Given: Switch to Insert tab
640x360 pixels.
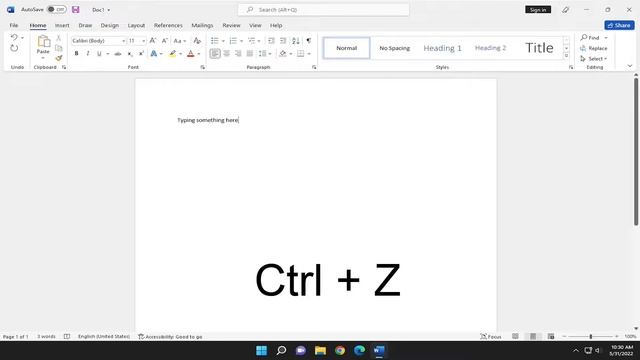Looking at the screenshot, I should [62, 25].
